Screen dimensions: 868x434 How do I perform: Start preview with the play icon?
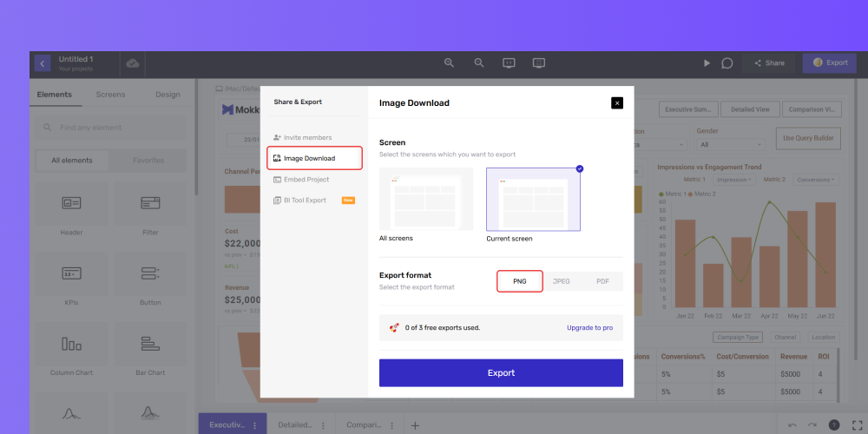click(707, 63)
